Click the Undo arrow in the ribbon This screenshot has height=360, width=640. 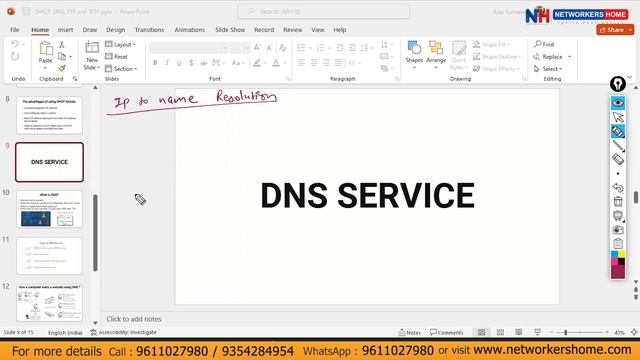[x=15, y=44]
